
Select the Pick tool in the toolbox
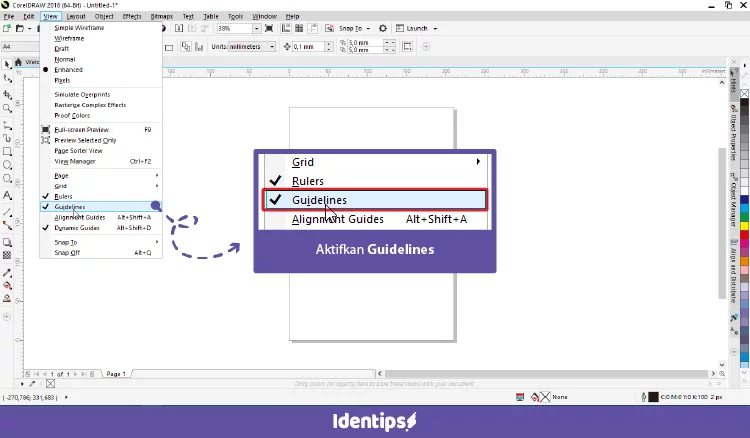click(7, 64)
